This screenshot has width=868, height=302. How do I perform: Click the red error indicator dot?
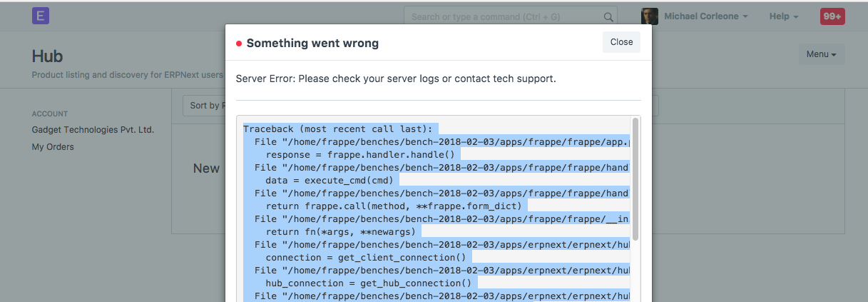[x=239, y=44]
